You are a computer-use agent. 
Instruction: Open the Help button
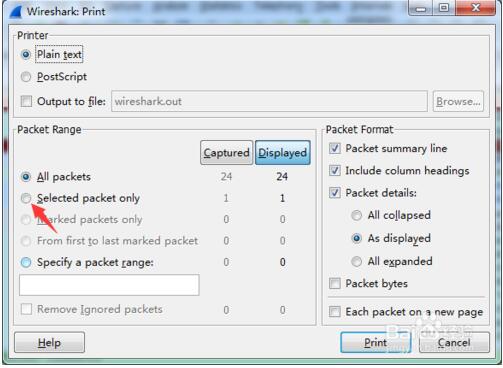49,342
